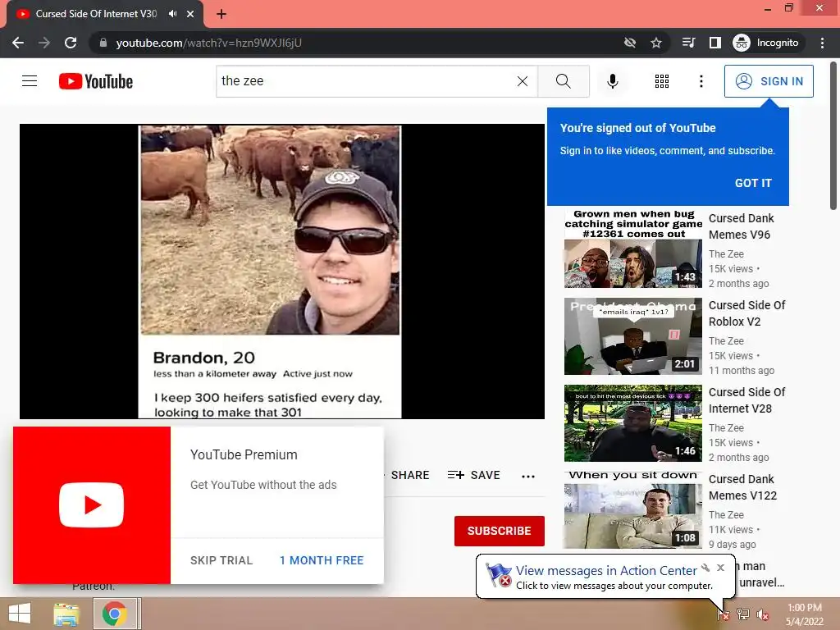Open the network tray icon

click(x=743, y=614)
